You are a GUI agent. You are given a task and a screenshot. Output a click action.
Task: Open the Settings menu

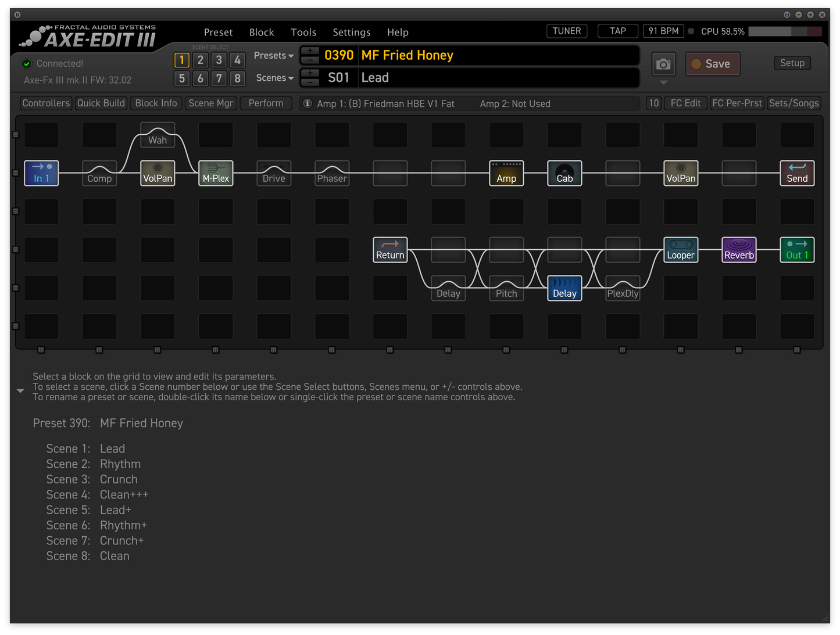tap(352, 33)
